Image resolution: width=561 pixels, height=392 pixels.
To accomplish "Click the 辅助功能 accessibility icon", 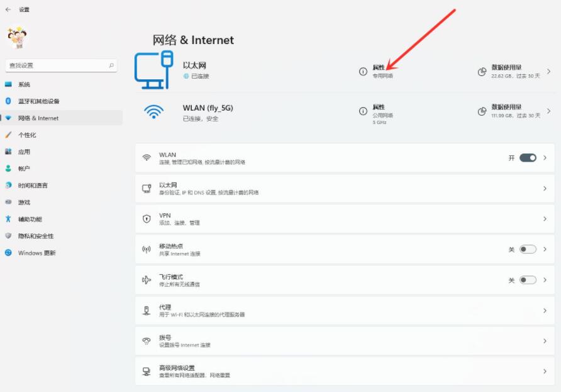I will (x=8, y=219).
